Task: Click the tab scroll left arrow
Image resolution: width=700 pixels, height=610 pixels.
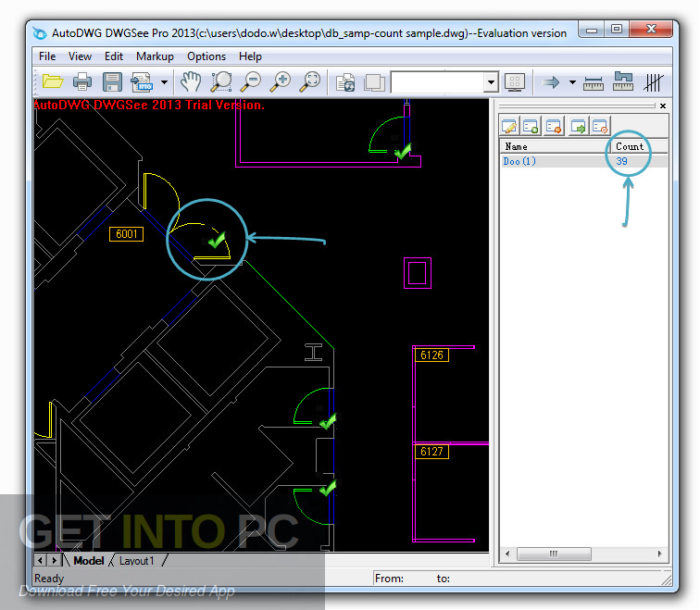Action: [x=41, y=560]
